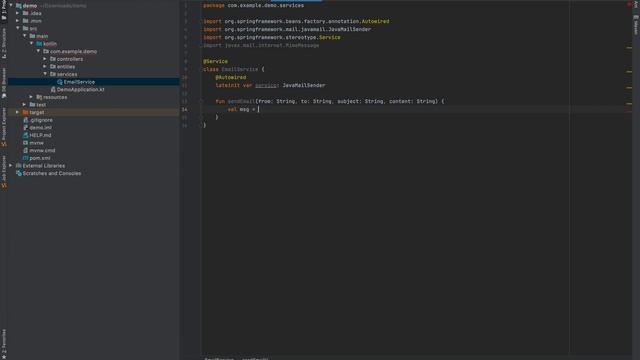This screenshot has width=640, height=360.
Task: Click the mvnw file icon
Action: pyautogui.click(x=25, y=143)
